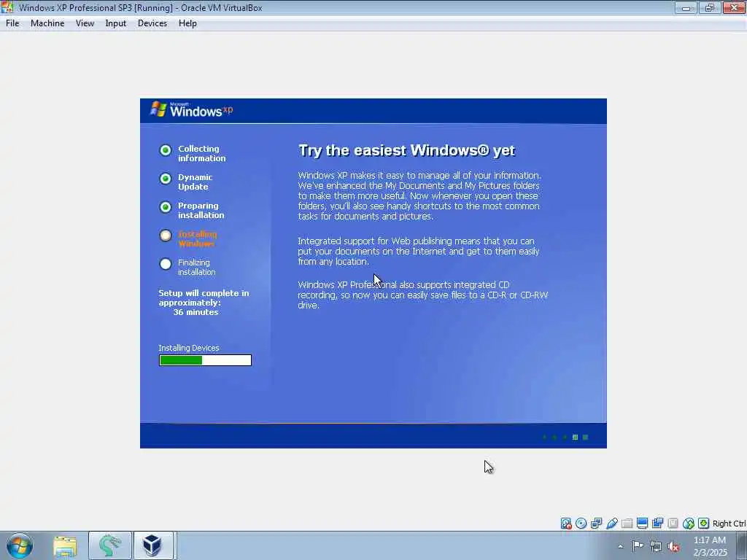Click the 'Setup will complete in approximately' text

pyautogui.click(x=204, y=298)
